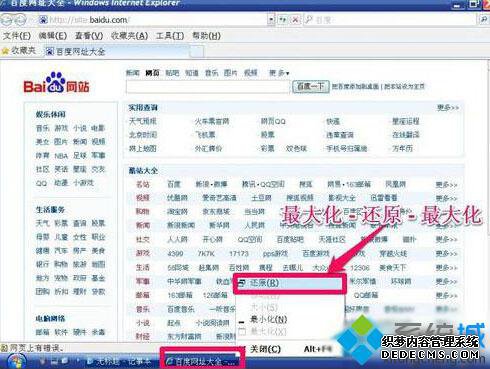The width and height of the screenshot is (490, 369).
Task: Open the 文件(F) menu
Action: point(16,36)
